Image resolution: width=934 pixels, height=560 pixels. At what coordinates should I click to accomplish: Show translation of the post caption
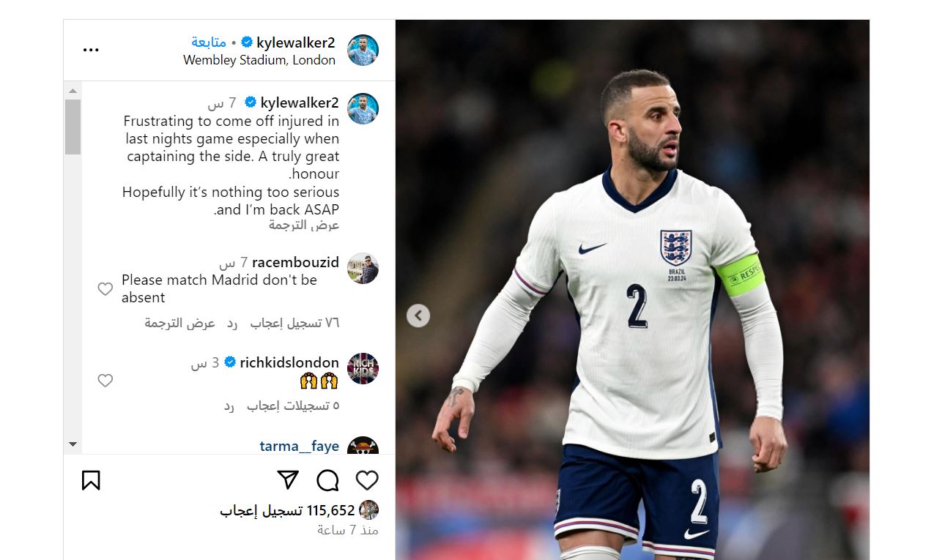(304, 225)
